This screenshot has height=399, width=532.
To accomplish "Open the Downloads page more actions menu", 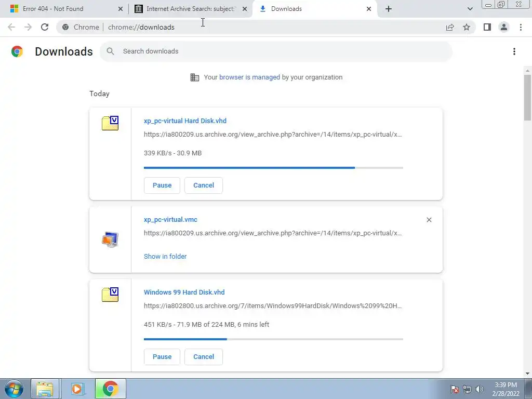I will pyautogui.click(x=514, y=51).
